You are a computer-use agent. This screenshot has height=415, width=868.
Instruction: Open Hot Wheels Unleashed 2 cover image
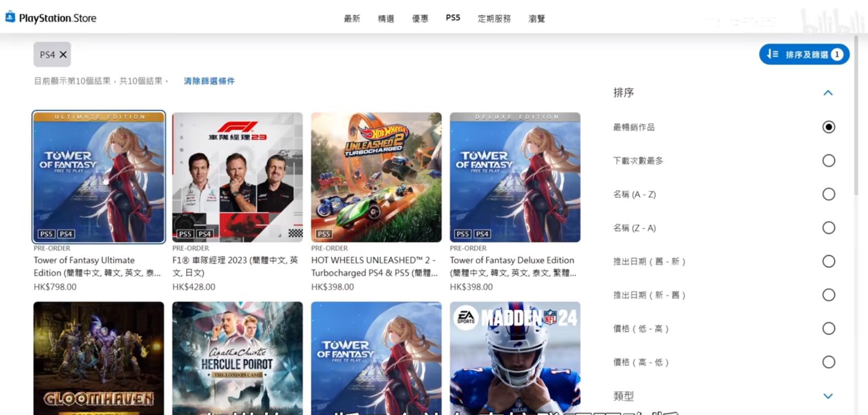pyautogui.click(x=376, y=177)
